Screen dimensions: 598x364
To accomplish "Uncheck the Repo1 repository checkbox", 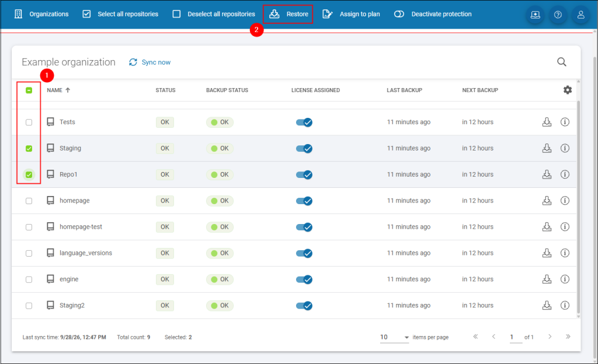I will click(29, 175).
